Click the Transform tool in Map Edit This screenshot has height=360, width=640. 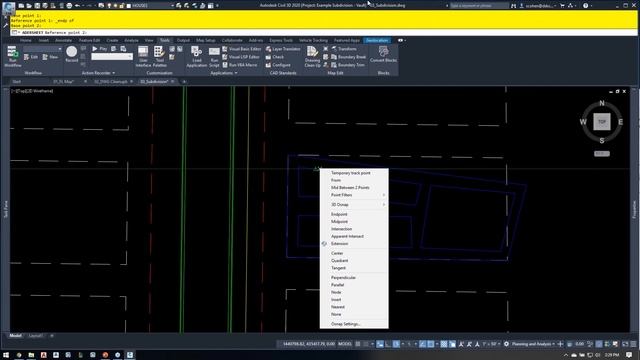click(x=344, y=49)
